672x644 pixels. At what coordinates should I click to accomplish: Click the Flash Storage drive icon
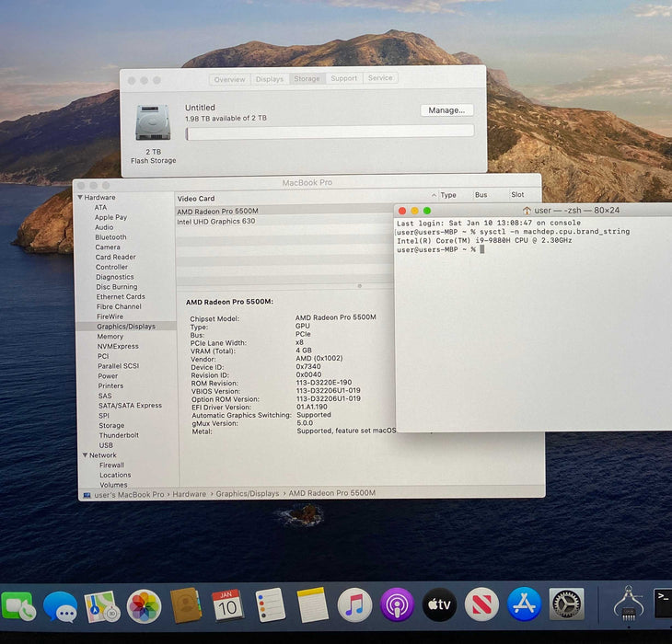[x=153, y=122]
